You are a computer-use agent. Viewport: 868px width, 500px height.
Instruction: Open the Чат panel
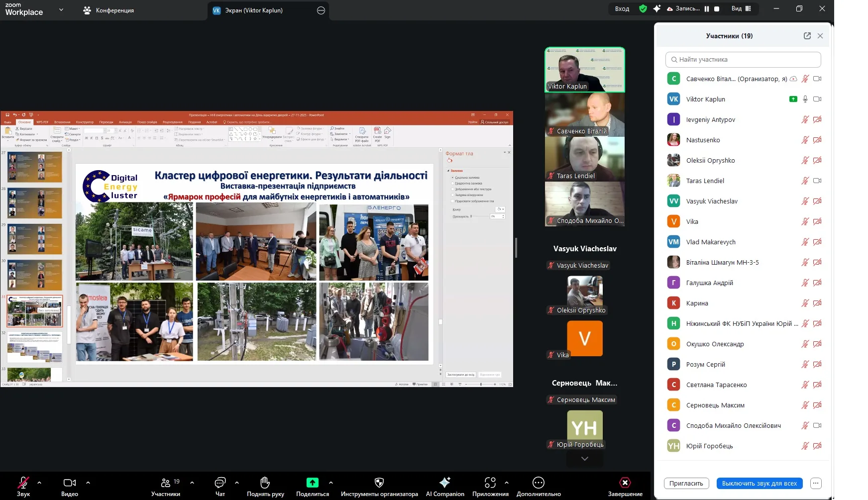click(x=220, y=486)
